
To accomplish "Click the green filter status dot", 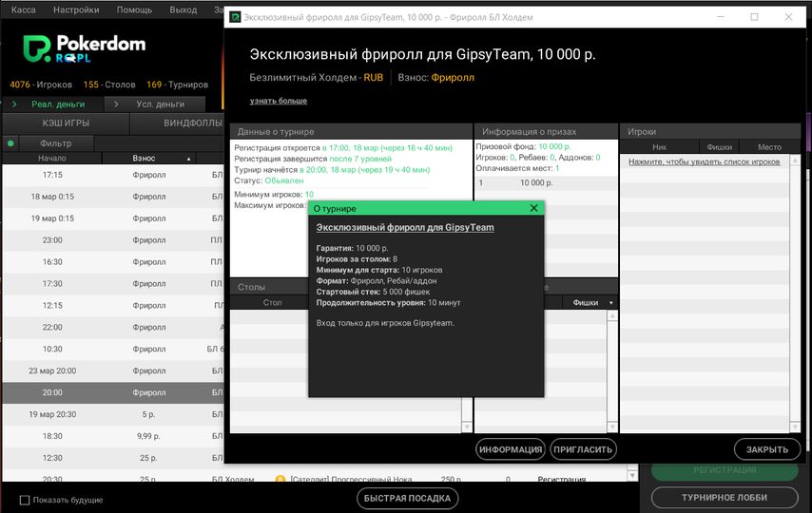I will pyautogui.click(x=10, y=143).
